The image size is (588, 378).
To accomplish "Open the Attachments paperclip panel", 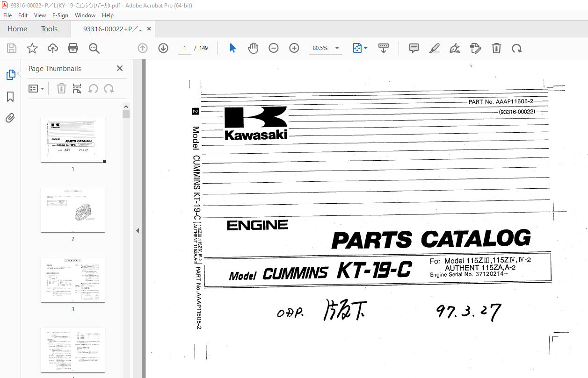I will [x=10, y=118].
